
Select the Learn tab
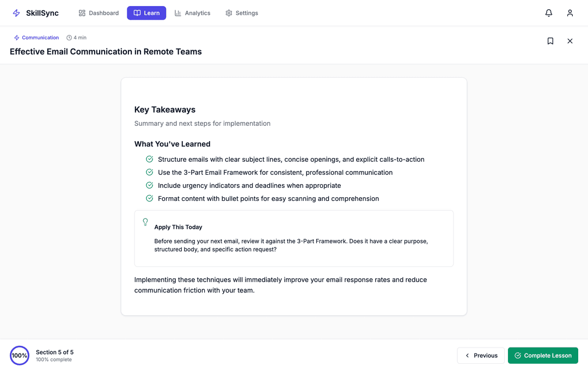point(146,13)
